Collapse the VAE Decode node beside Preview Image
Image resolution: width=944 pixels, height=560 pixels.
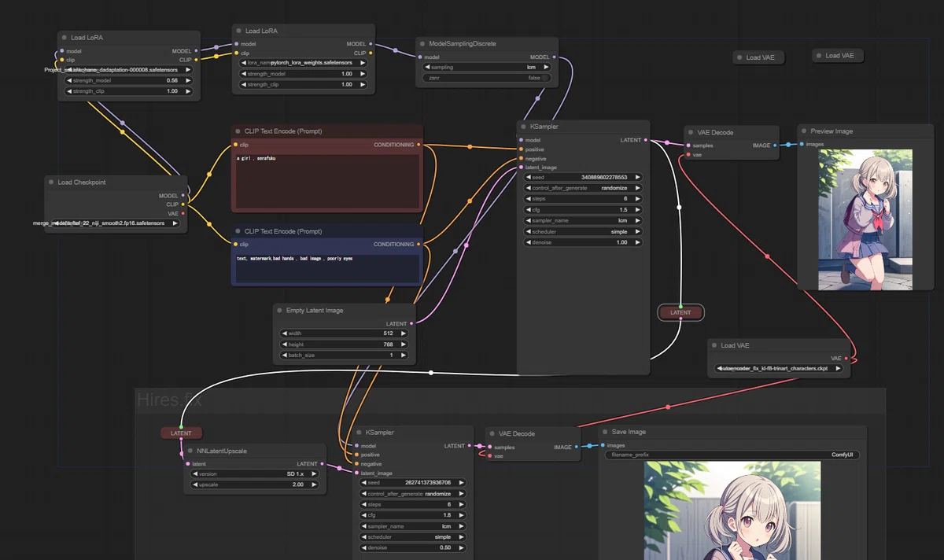691,132
